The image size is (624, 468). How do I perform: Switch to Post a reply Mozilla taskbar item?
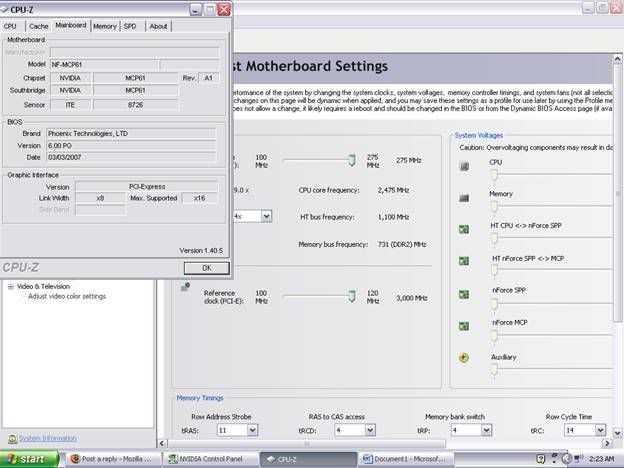(113, 459)
